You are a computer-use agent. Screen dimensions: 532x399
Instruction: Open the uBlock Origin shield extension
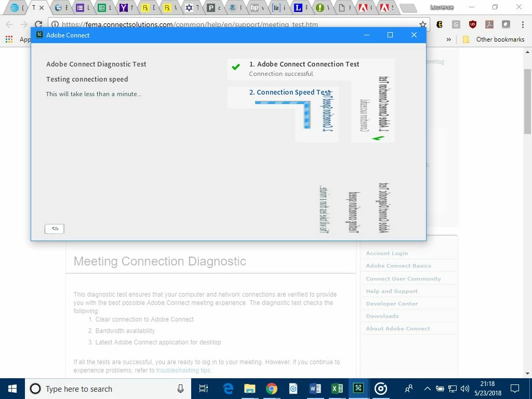(x=473, y=24)
